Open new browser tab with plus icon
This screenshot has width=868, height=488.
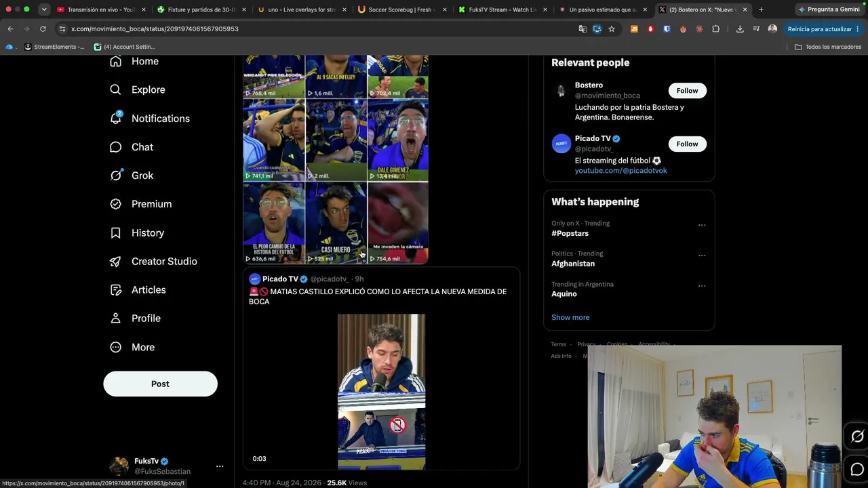coord(761,9)
